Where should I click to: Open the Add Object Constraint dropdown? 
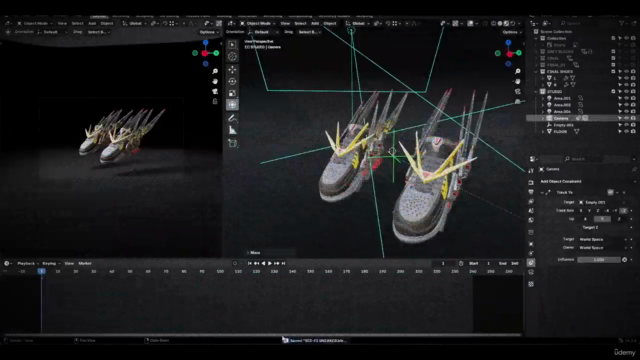pyautogui.click(x=587, y=181)
